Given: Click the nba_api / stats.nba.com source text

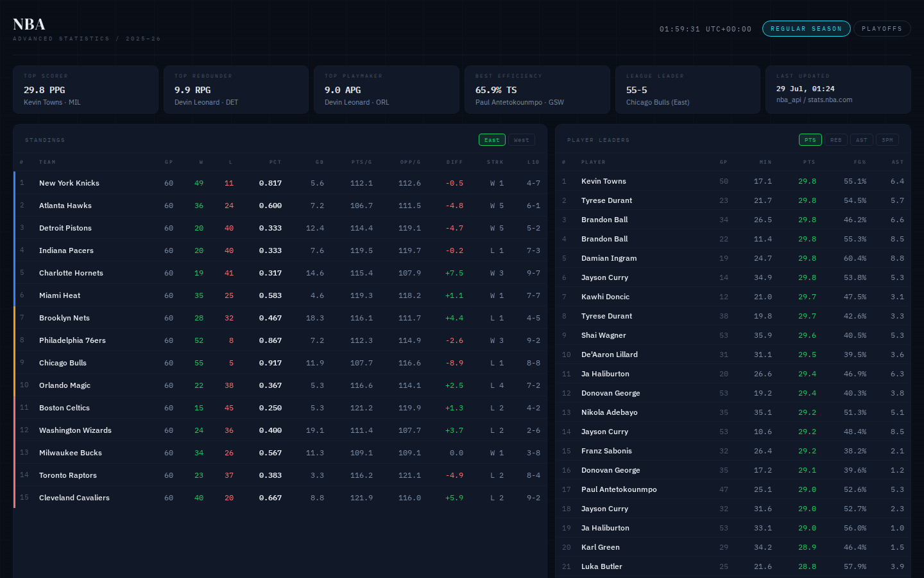Looking at the screenshot, I should [x=814, y=100].
